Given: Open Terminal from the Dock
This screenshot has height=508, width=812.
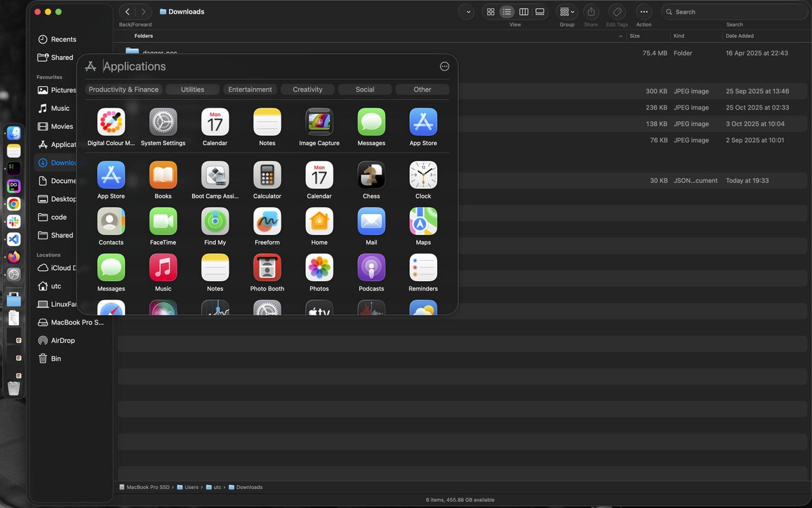Looking at the screenshot, I should 14,168.
